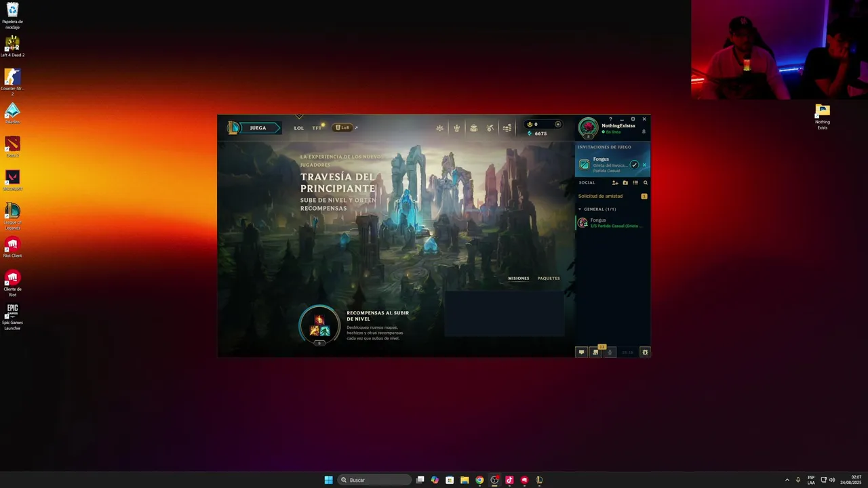
Task: Click the level-up rewards circular icon
Action: tap(319, 325)
